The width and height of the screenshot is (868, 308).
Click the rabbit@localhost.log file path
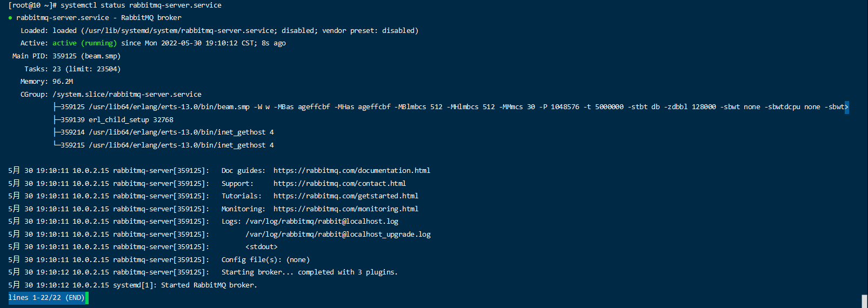click(322, 222)
